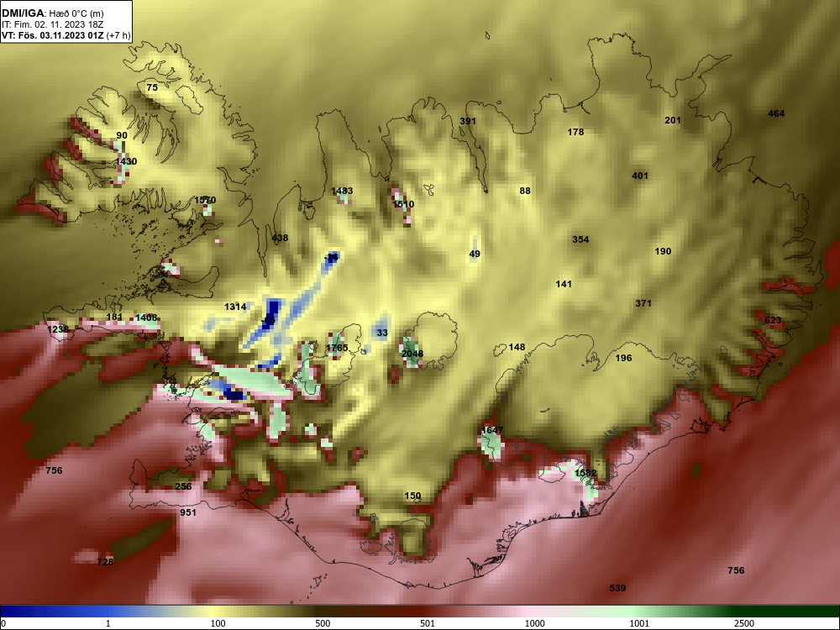Click the map value 1314
This screenshot has width=840, height=630.
[235, 307]
